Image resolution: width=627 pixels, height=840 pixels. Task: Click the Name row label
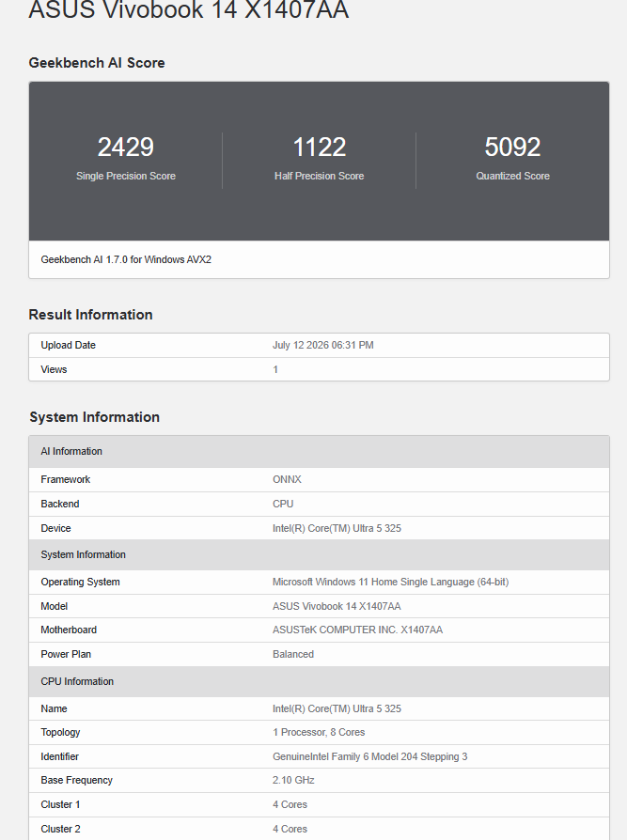click(x=54, y=708)
